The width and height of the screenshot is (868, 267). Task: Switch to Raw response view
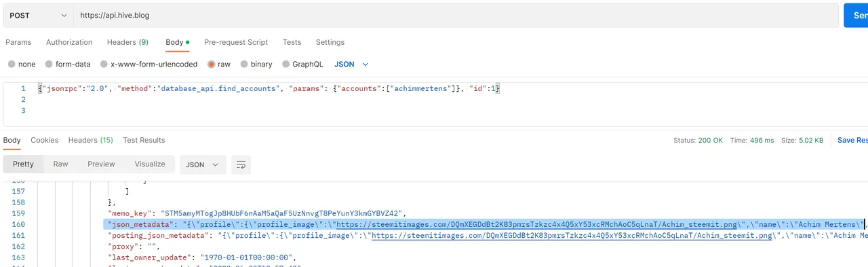click(x=61, y=164)
